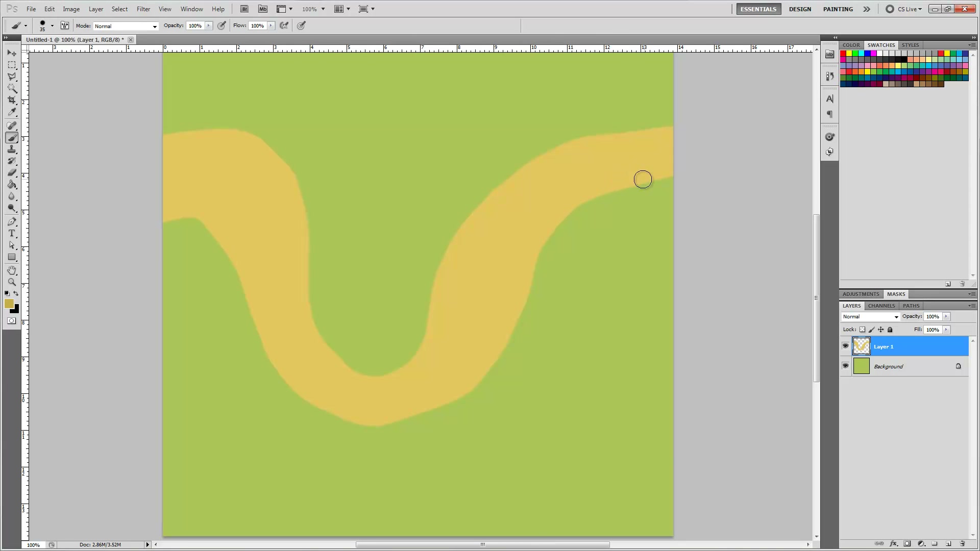Click the background color swatch

coord(16,310)
